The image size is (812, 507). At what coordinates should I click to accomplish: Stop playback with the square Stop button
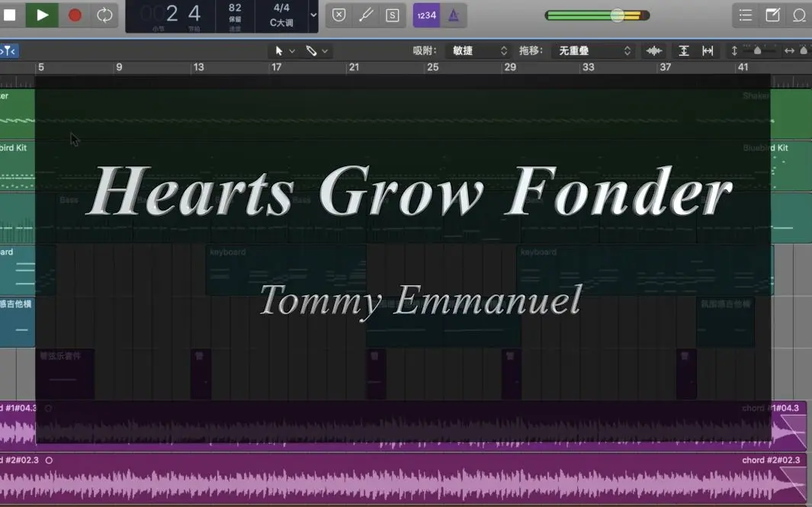point(9,15)
